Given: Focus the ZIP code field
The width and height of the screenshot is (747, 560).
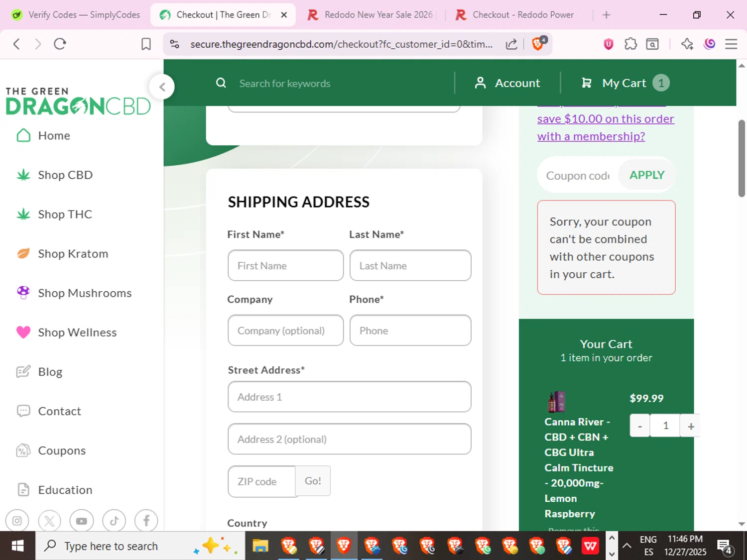Looking at the screenshot, I should [x=262, y=481].
